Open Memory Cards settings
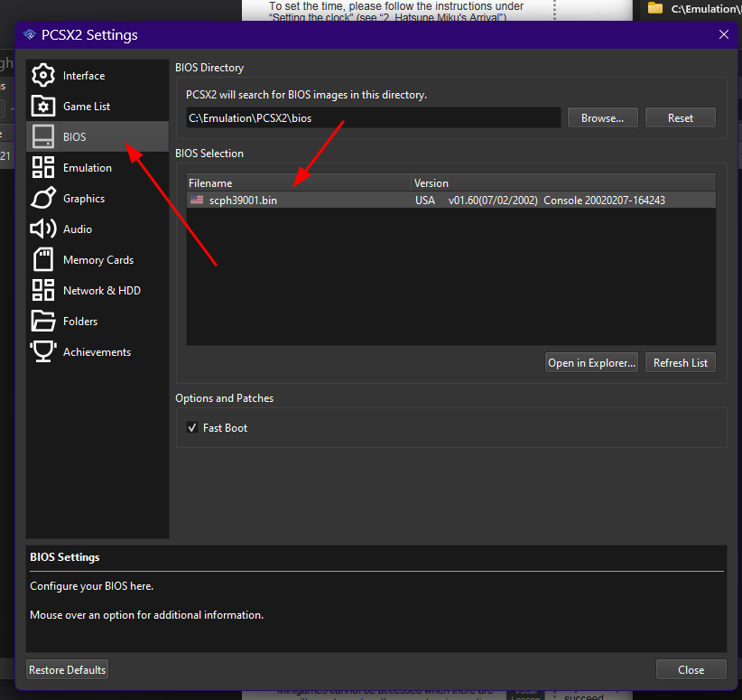 (98, 260)
